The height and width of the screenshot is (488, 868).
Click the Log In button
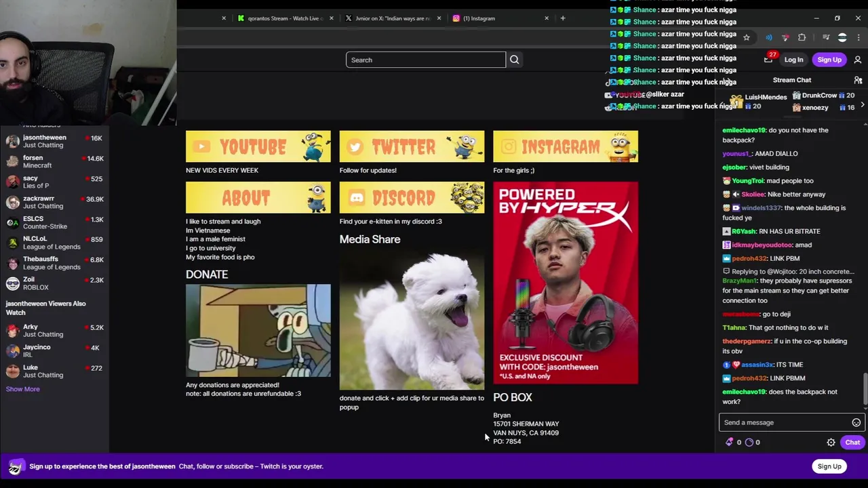(x=793, y=60)
